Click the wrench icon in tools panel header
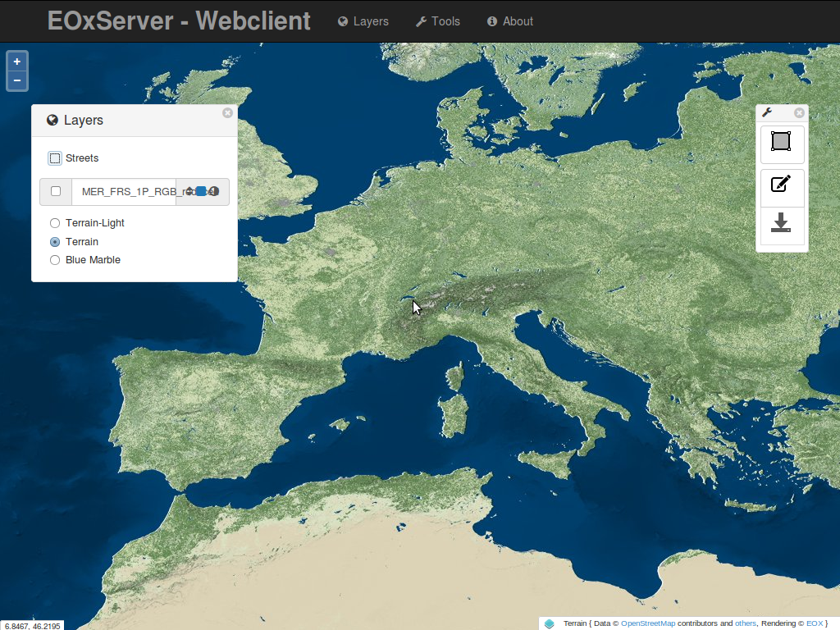This screenshot has height=630, width=840. tap(767, 112)
